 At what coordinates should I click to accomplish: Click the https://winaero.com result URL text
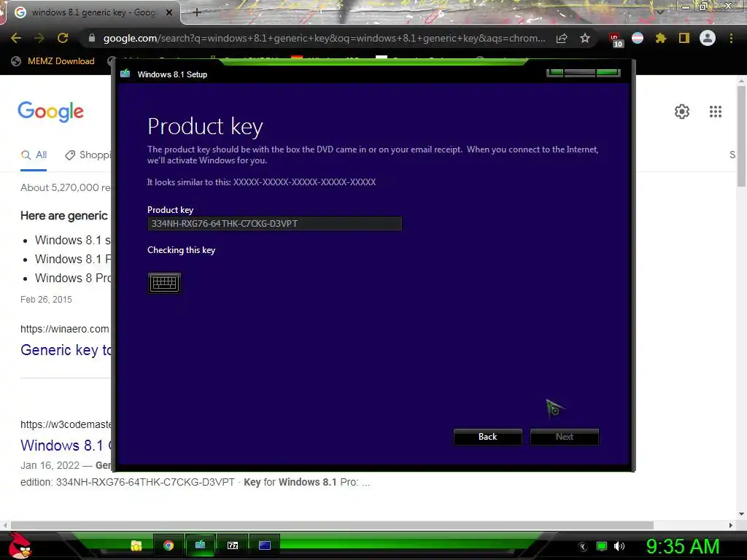(x=65, y=329)
